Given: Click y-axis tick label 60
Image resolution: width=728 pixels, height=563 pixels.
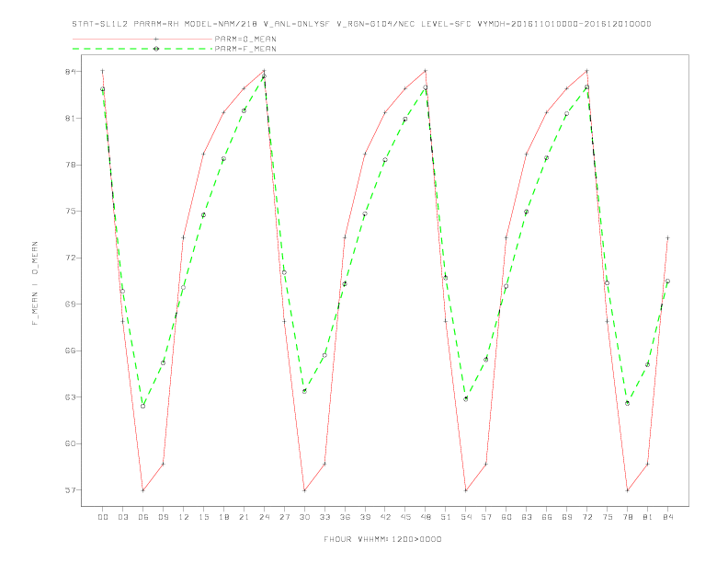Looking at the screenshot, I should click(x=70, y=443).
